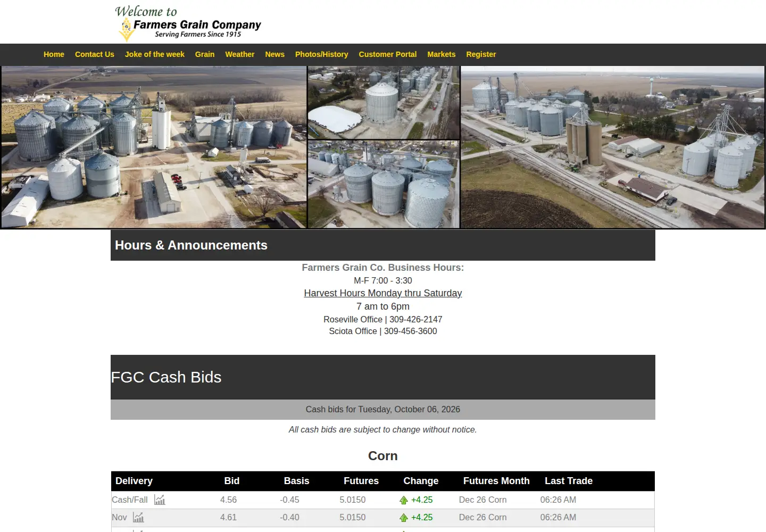Image resolution: width=766 pixels, height=532 pixels.
Task: Go to the Home menu item
Action: point(54,54)
